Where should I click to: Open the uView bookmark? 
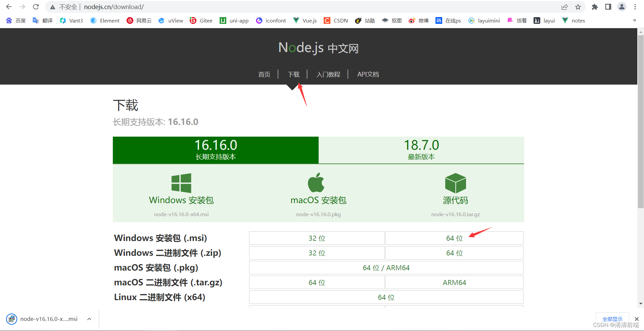coord(171,20)
